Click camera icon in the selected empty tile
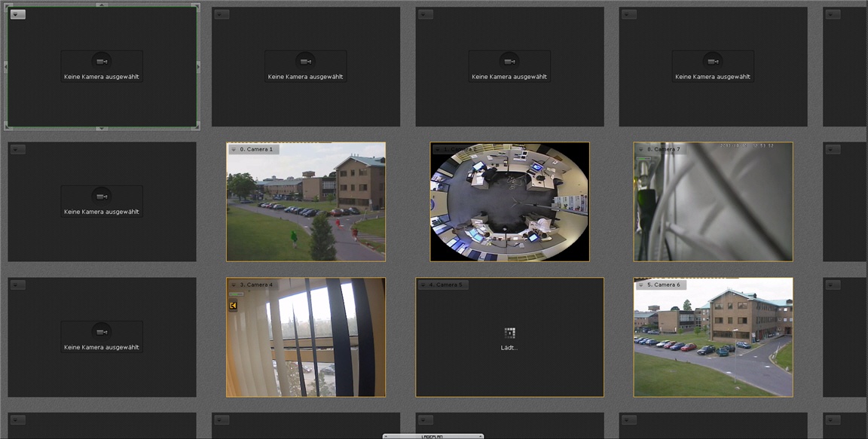868x439 pixels. 102,62
